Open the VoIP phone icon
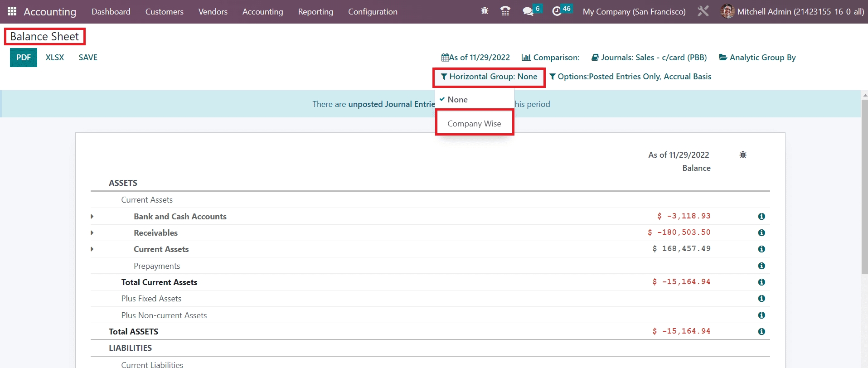Viewport: 868px width, 368px height. (505, 11)
